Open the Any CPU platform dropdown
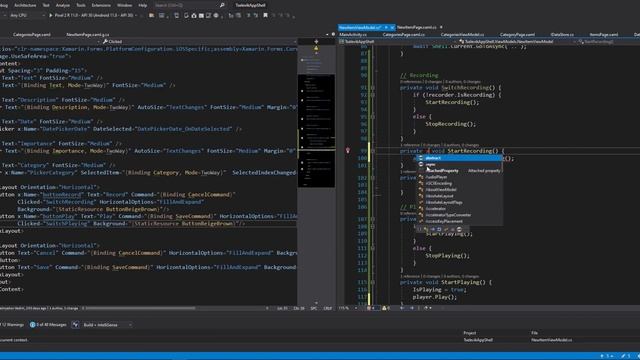This screenshot has height=360, width=640. coord(27,15)
